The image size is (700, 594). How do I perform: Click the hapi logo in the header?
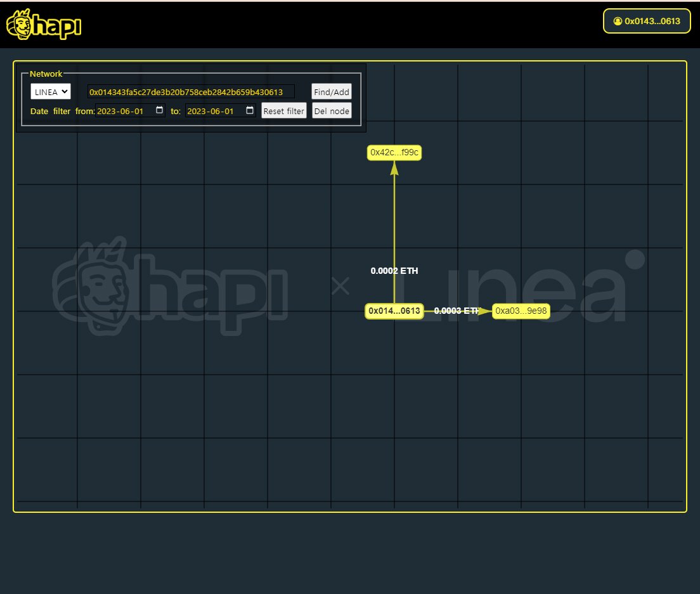(44, 25)
